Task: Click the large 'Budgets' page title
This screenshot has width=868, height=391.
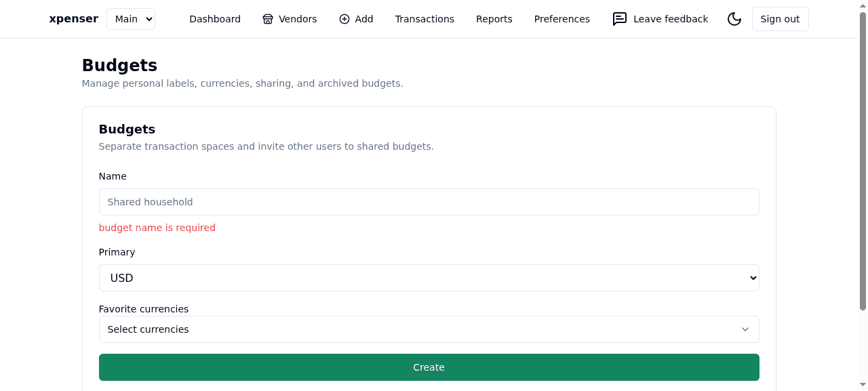Action: 119,66
